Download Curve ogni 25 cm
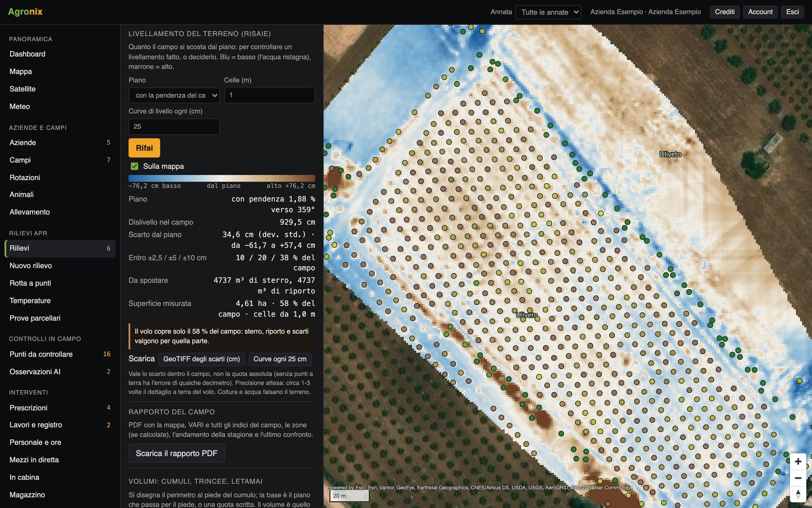 pos(280,359)
